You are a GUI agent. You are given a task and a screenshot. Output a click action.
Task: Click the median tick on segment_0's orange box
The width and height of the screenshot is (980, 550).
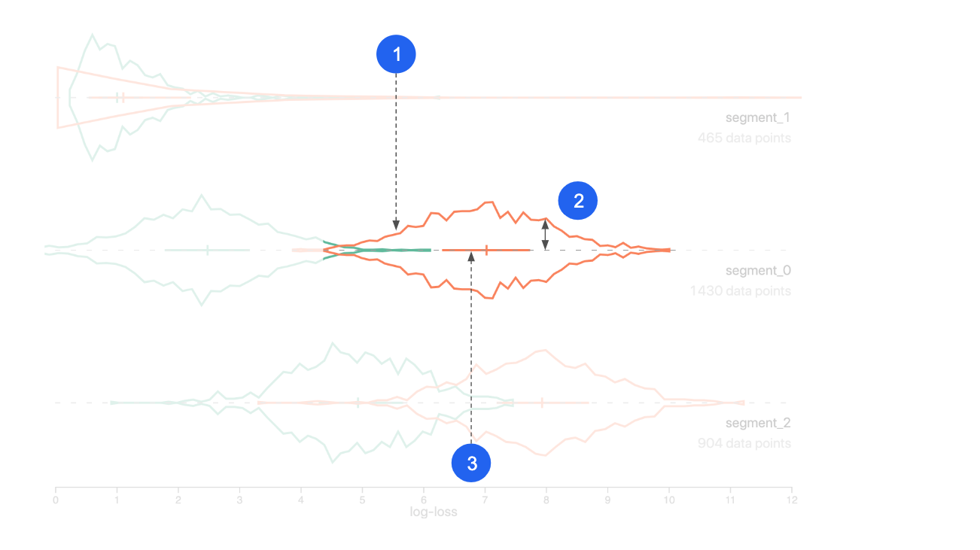[487, 250]
